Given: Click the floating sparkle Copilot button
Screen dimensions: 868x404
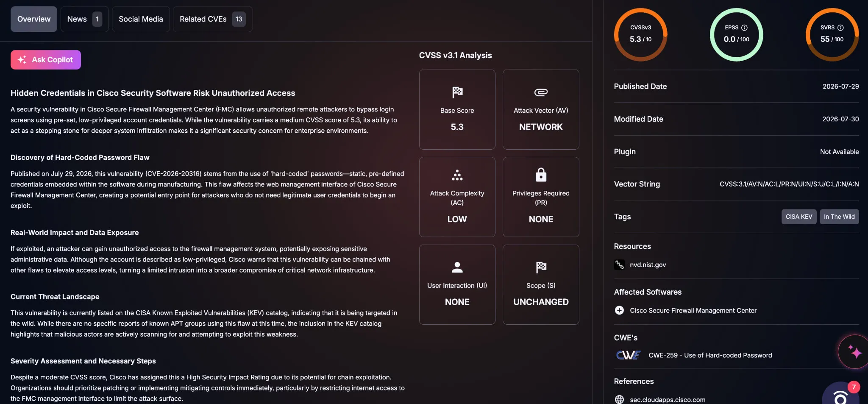Looking at the screenshot, I should click(x=853, y=351).
